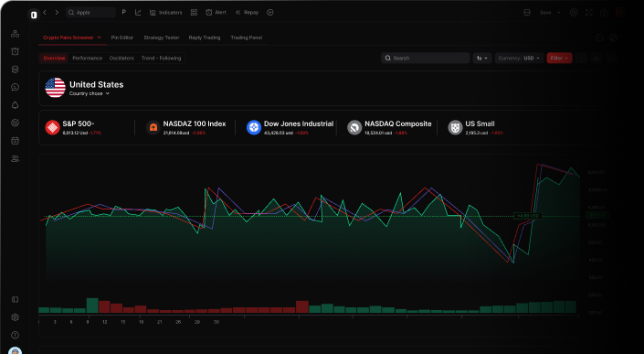
Task: Select the Oscillators tab
Action: (x=121, y=58)
